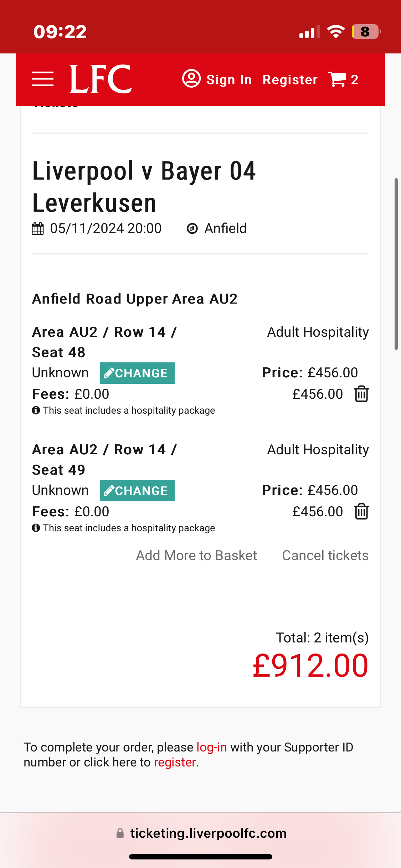This screenshot has height=868, width=401.
Task: Follow the red log-in link
Action: click(x=212, y=747)
